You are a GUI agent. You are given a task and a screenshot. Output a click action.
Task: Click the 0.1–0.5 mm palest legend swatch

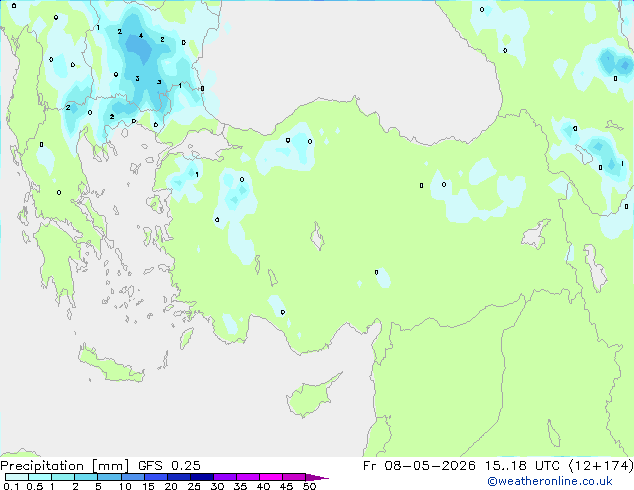[x=17, y=477]
